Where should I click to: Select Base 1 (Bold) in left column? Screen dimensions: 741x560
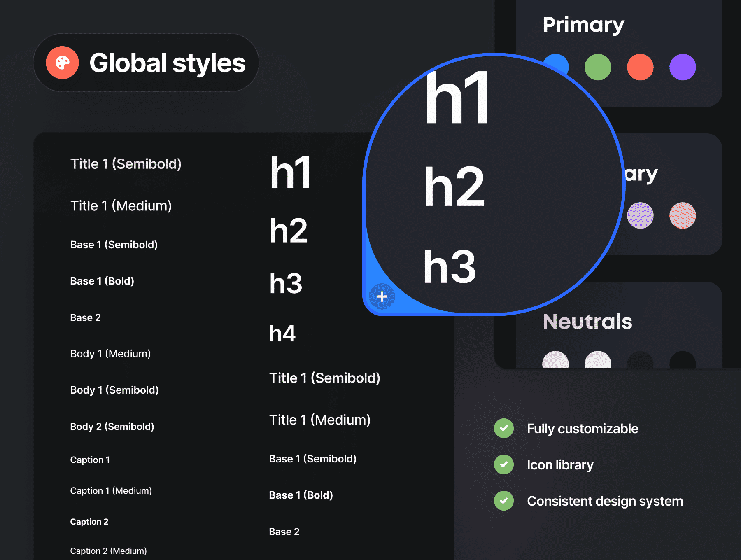coord(102,281)
